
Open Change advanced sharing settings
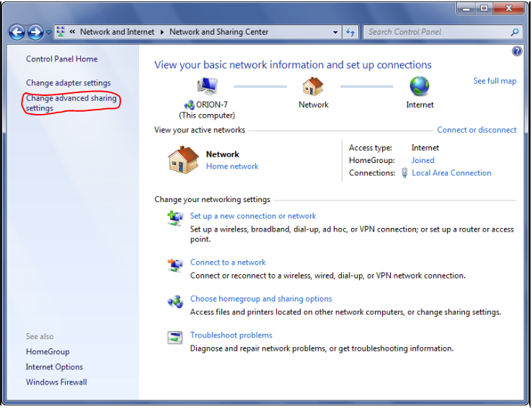pos(71,103)
